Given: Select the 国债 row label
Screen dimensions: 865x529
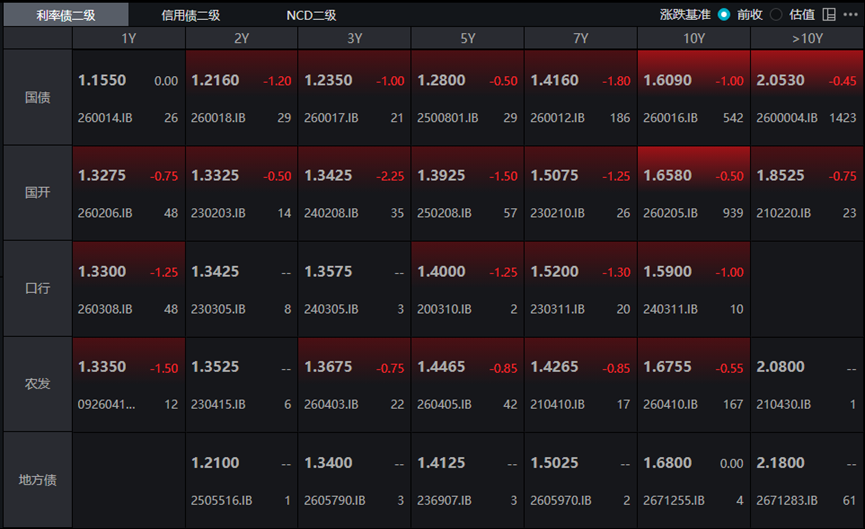Looking at the screenshot, I should pyautogui.click(x=38, y=98).
